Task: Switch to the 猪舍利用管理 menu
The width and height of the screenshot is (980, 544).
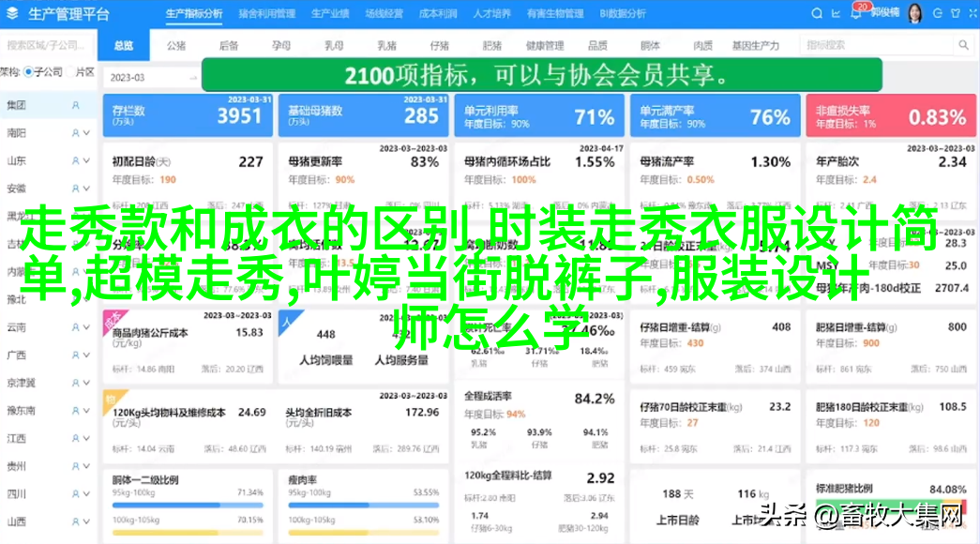Action: pyautogui.click(x=266, y=14)
